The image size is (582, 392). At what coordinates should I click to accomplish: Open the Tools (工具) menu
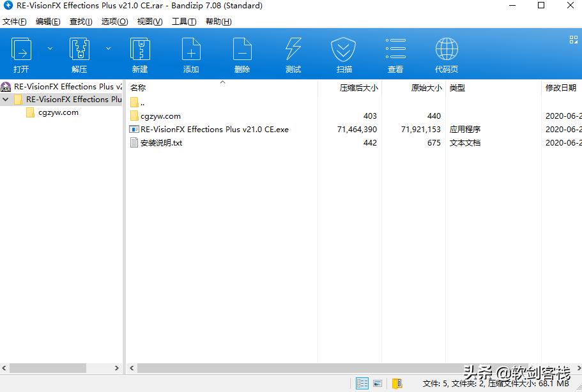[184, 21]
